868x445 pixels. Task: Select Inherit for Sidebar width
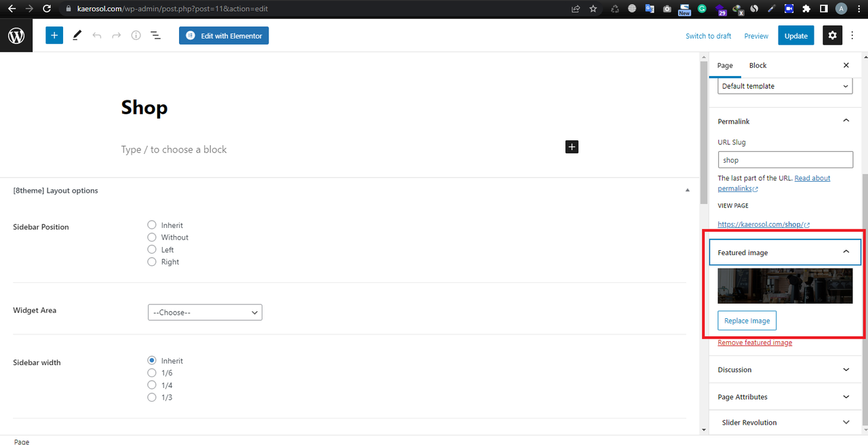pyautogui.click(x=152, y=361)
